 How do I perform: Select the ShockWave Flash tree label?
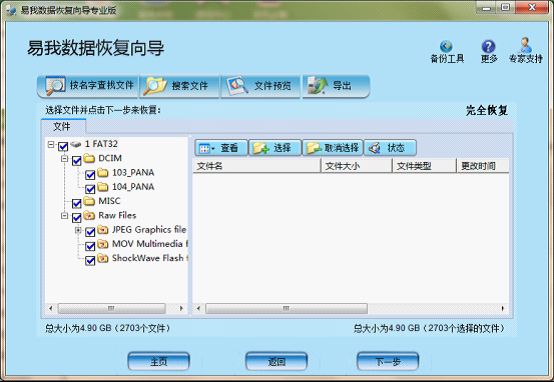[x=150, y=258]
